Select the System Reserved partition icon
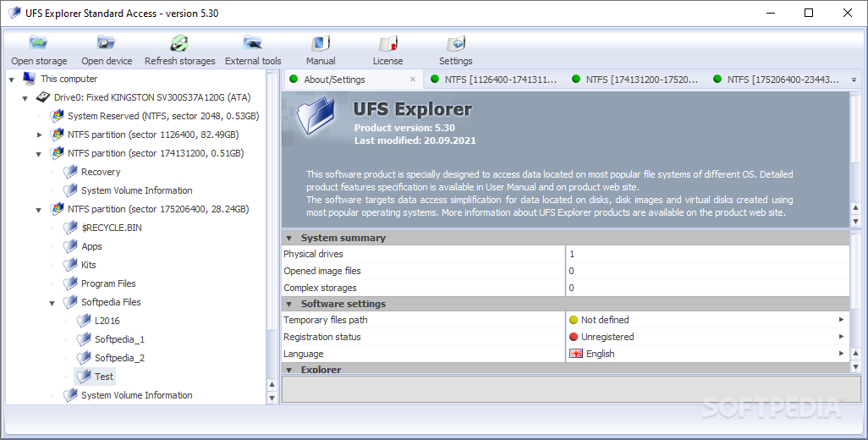The height and width of the screenshot is (440, 868). 57,116
